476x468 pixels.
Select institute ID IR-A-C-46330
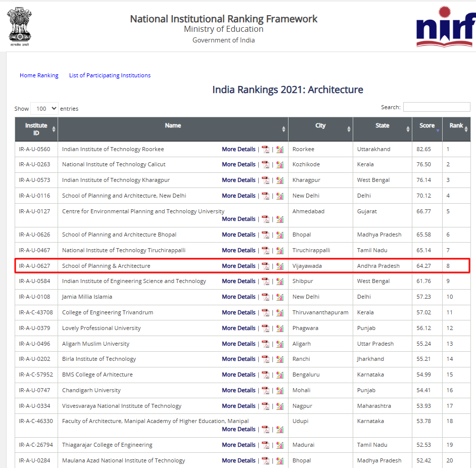[x=36, y=421]
